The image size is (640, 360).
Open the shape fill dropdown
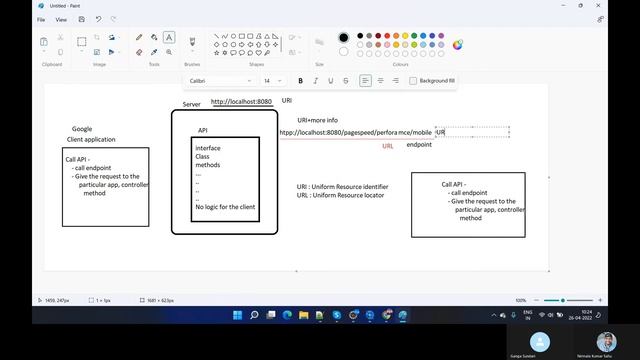coord(295,52)
